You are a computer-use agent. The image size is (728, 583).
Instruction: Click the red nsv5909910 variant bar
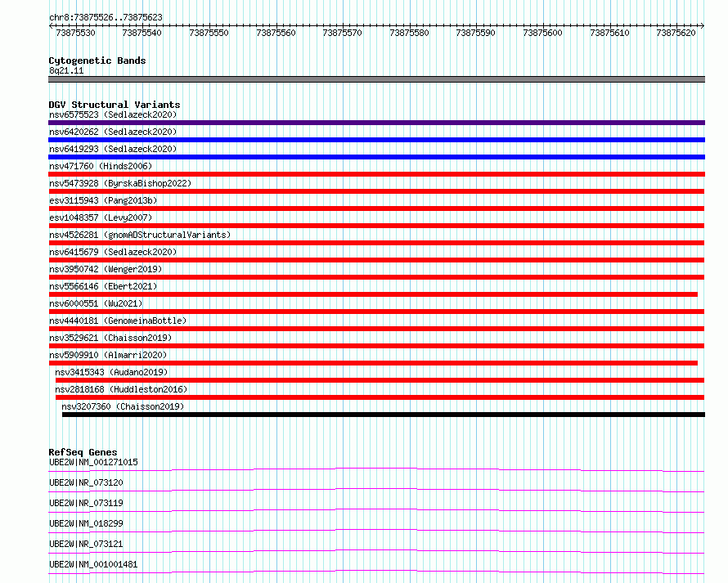(x=373, y=363)
